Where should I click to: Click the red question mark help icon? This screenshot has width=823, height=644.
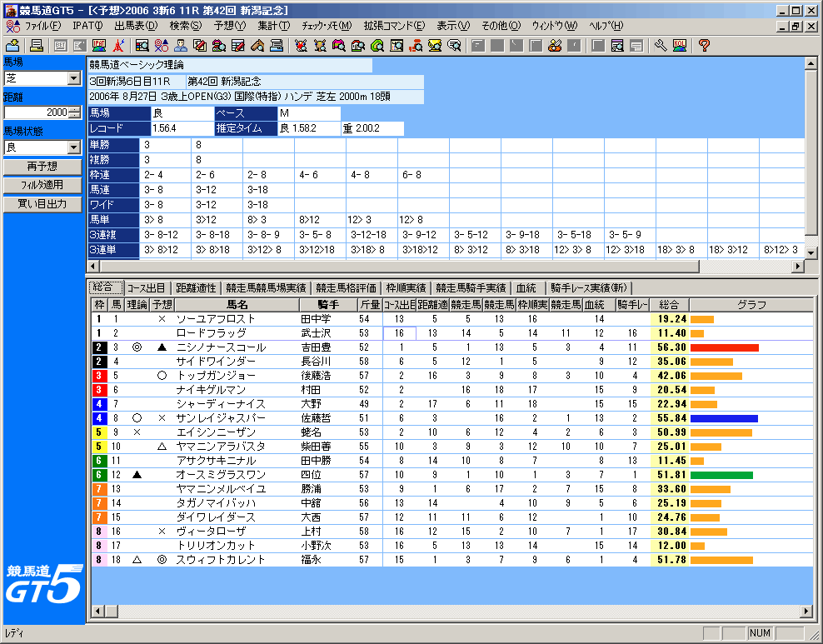click(x=704, y=45)
